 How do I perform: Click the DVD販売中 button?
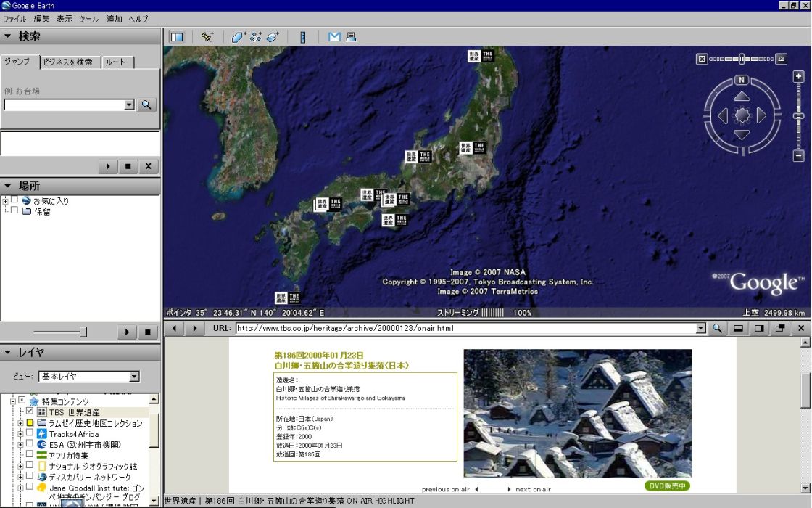click(x=667, y=486)
